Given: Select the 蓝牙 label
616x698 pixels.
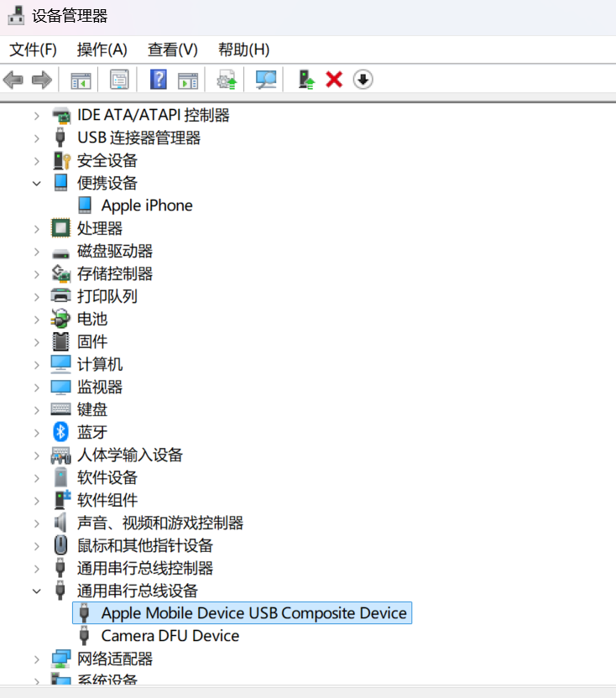Looking at the screenshot, I should (92, 432).
